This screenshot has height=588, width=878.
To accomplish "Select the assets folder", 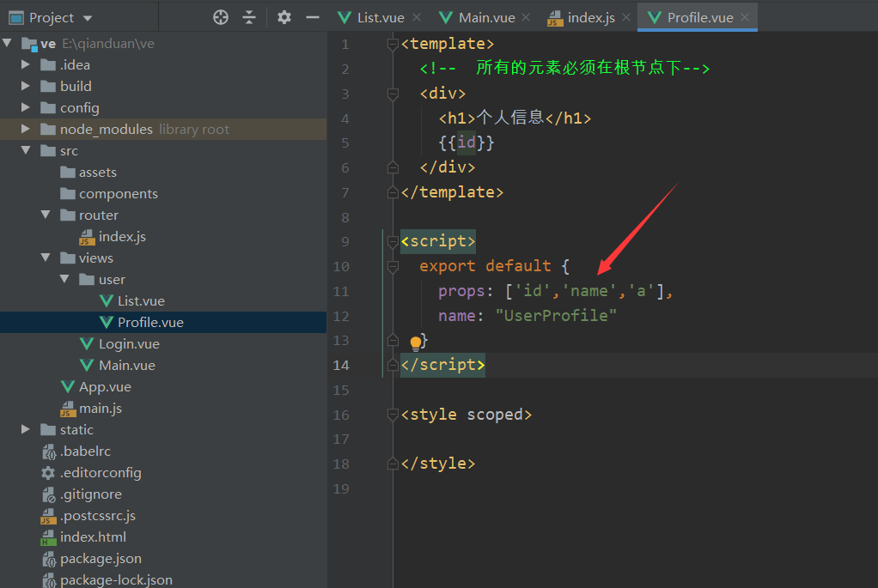I will pyautogui.click(x=97, y=173).
